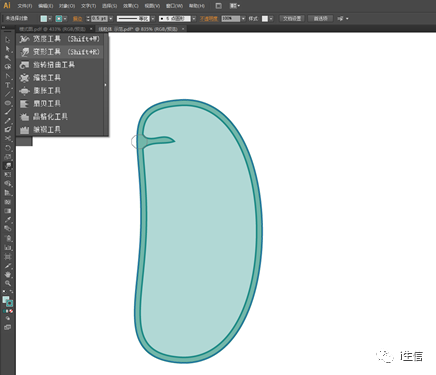436x375 pixels.
Task: Click the Document Setup button
Action: point(292,19)
